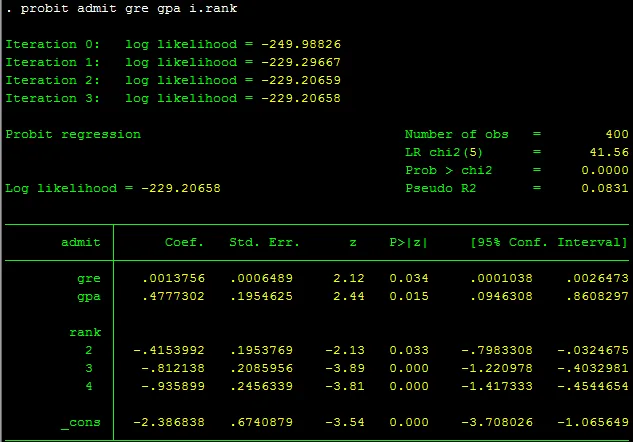Select rank 2 z value -2.13
Image resolution: width=633 pixels, height=442 pixels.
pos(345,350)
